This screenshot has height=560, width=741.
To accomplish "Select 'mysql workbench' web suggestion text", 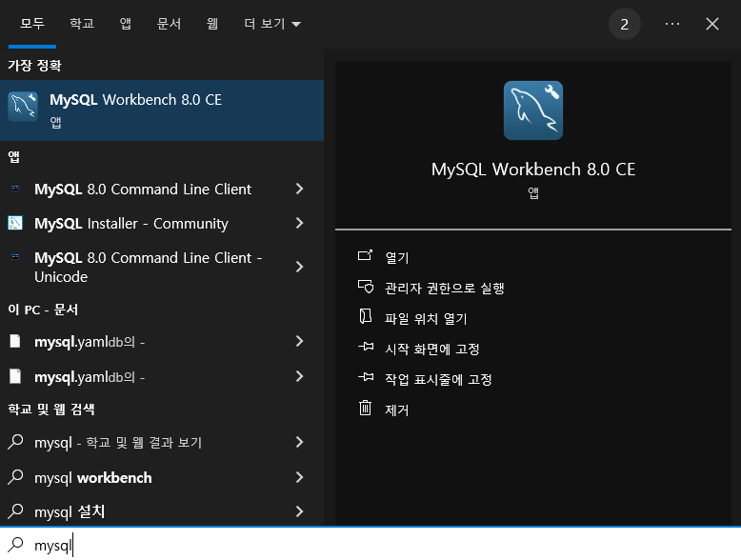I will [x=93, y=478].
